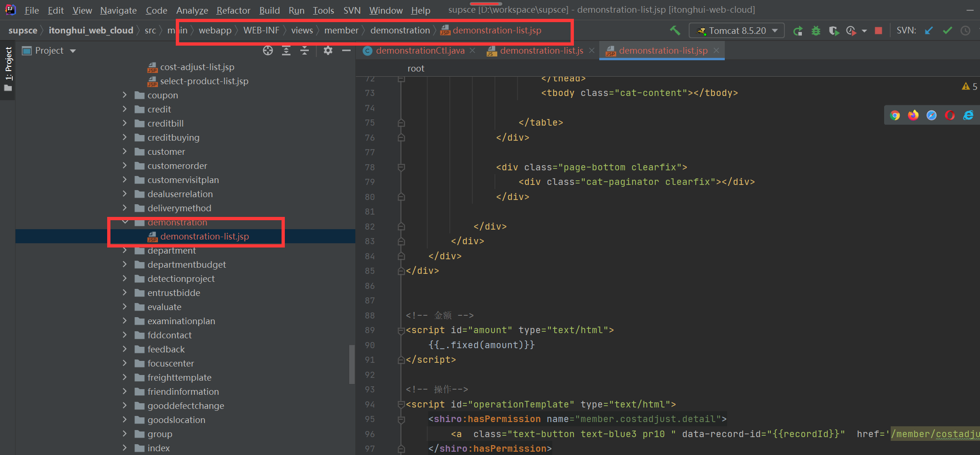Click the warnings indicator showing 5
The image size is (980, 455).
point(970,86)
